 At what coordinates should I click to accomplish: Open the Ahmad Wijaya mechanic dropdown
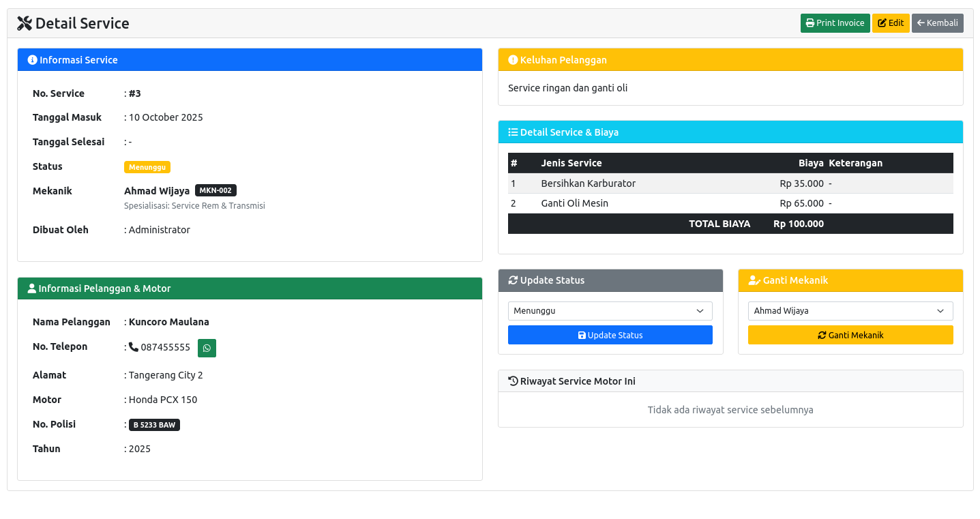coord(850,311)
